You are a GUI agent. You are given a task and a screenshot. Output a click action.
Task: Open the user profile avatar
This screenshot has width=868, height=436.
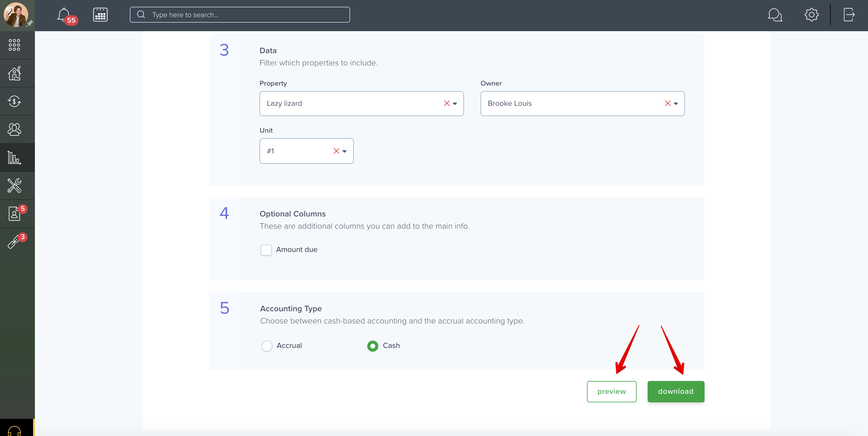tap(16, 14)
